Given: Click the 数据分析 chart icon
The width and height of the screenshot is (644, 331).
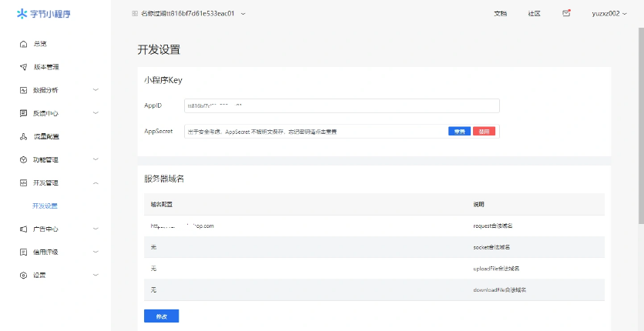Looking at the screenshot, I should [x=23, y=90].
